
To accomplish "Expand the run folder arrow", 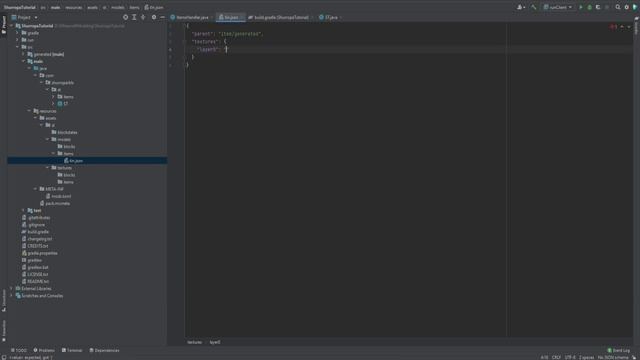I will pyautogui.click(x=17, y=40).
